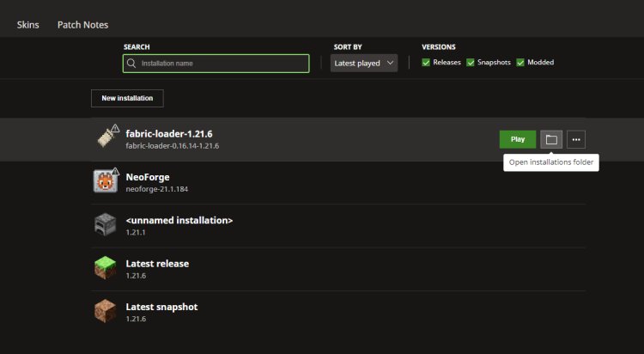Screen dimensions: 644x354
Task: Play the fabric-loader-1.21.6 installation
Action: [518, 139]
